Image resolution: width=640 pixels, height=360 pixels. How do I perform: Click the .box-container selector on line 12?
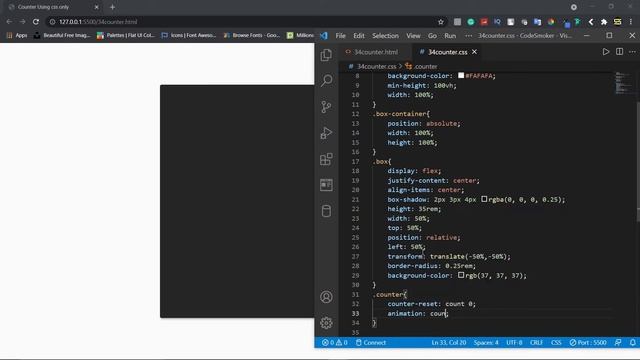pos(399,114)
